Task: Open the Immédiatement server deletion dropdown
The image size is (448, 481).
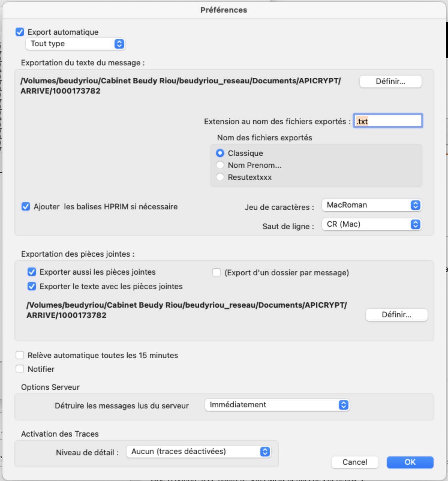Action: [x=277, y=405]
